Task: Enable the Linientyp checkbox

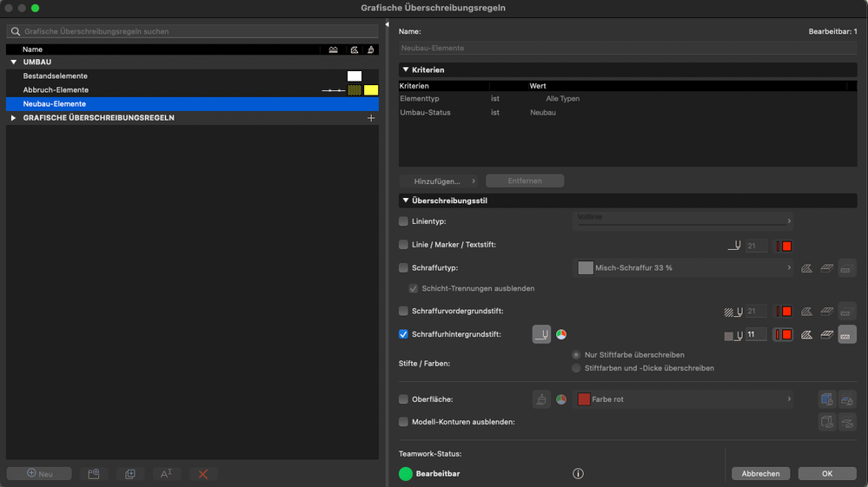Action: coord(403,221)
